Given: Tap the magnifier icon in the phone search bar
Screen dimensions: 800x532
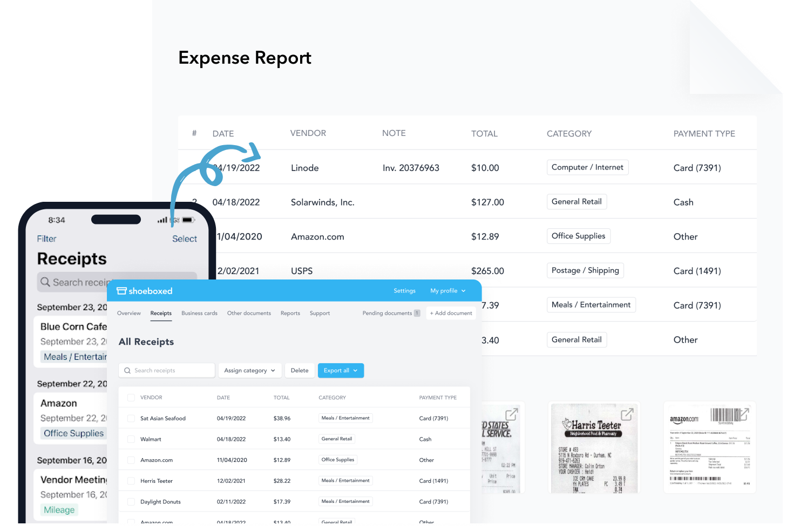Looking at the screenshot, I should 45,282.
